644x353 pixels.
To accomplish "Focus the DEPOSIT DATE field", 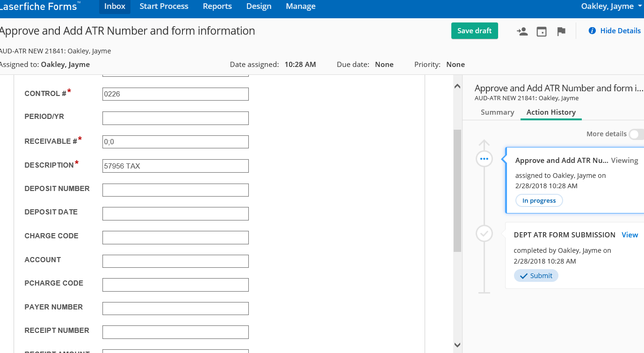I will (175, 213).
